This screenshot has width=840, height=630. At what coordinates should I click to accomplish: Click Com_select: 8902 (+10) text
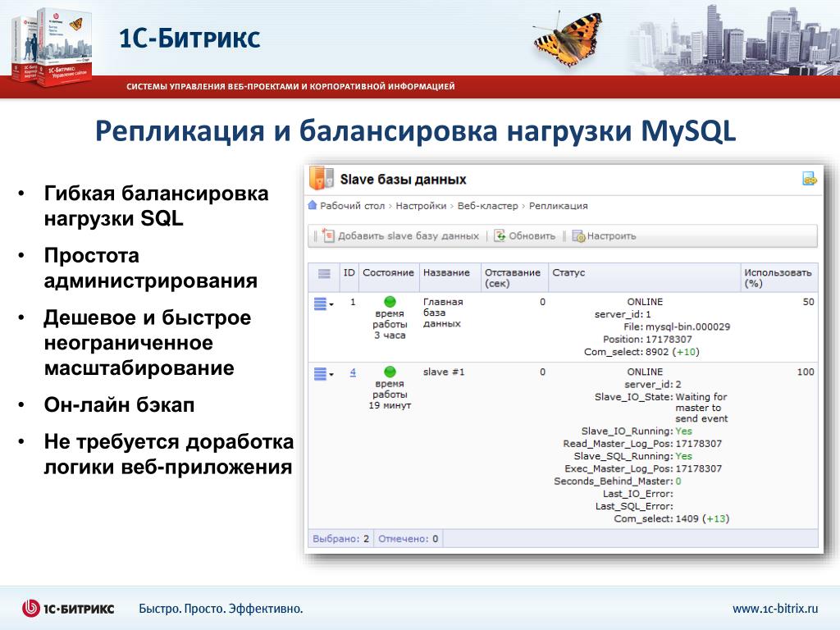pyautogui.click(x=641, y=352)
